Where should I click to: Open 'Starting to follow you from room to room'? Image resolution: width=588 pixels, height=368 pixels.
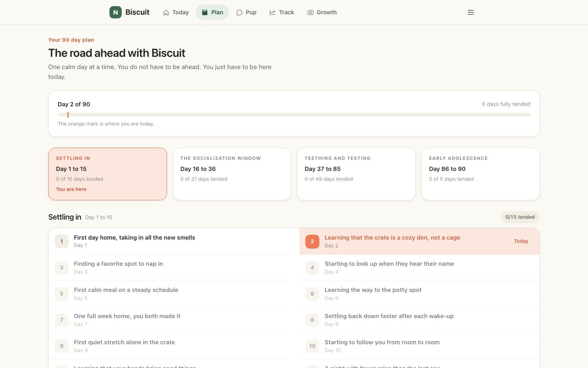pos(419,346)
